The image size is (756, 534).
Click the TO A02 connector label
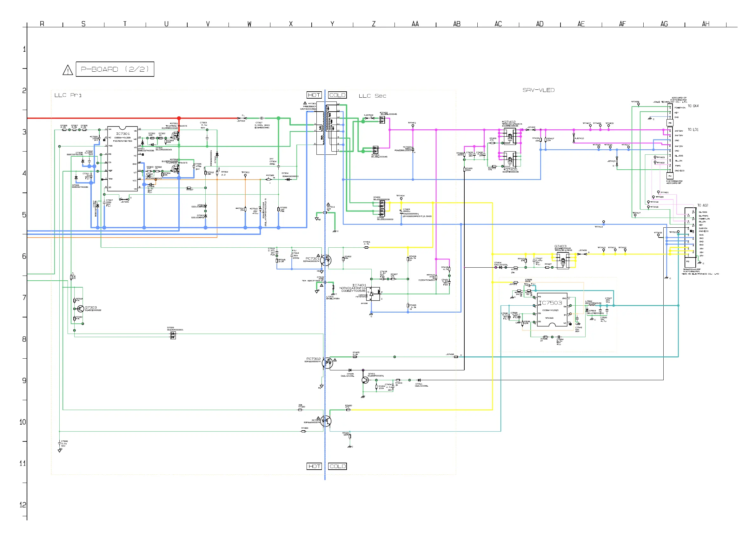pos(702,205)
